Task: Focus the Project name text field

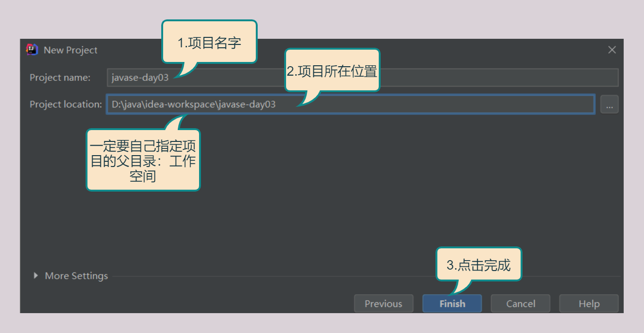Action: (426, 78)
